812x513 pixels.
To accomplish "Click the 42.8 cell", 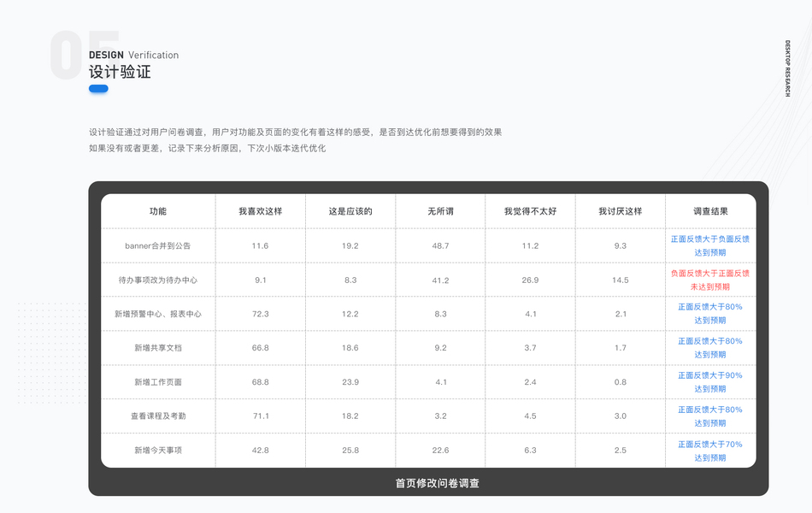I will coord(261,451).
